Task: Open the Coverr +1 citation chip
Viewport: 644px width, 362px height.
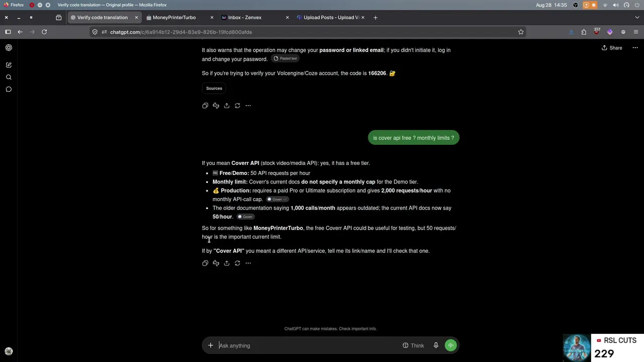Action: pyautogui.click(x=277, y=200)
